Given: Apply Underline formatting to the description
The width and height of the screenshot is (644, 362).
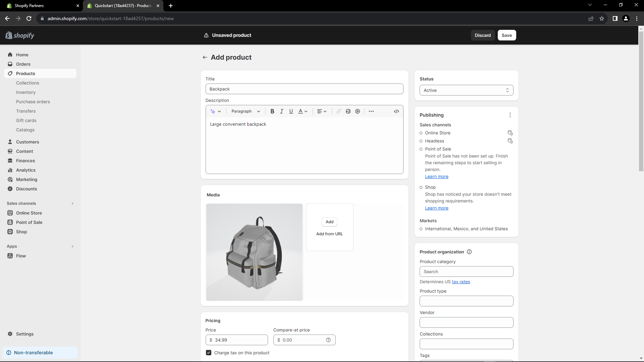Looking at the screenshot, I should [291, 111].
